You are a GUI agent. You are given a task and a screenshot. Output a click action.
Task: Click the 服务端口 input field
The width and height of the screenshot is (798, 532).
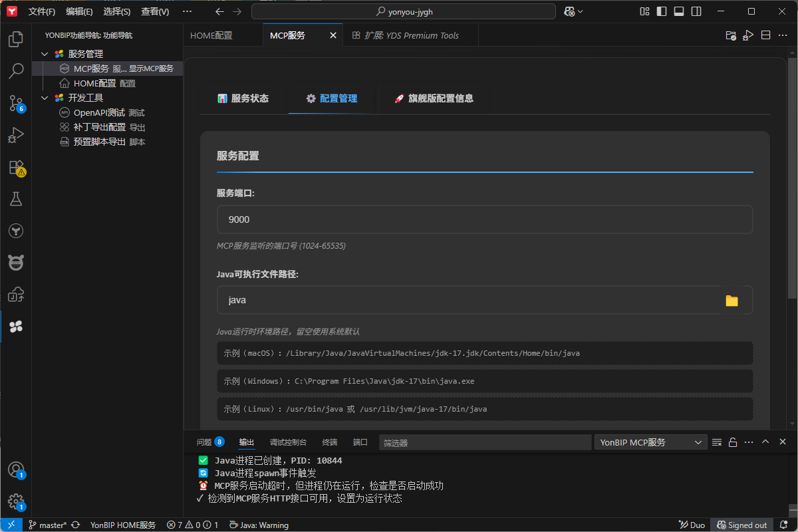coord(485,219)
